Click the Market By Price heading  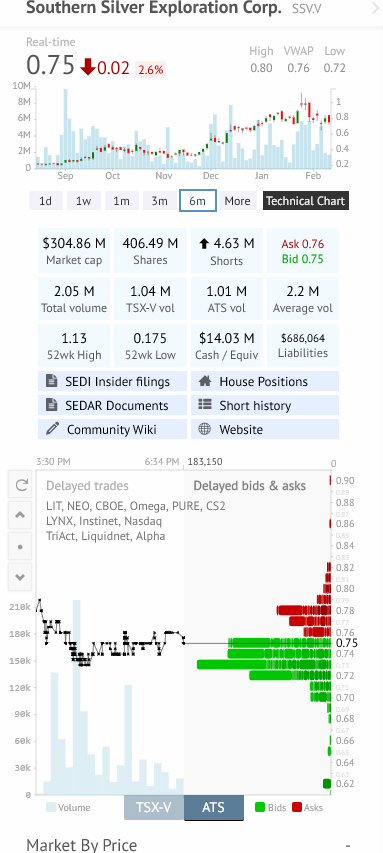(x=82, y=845)
